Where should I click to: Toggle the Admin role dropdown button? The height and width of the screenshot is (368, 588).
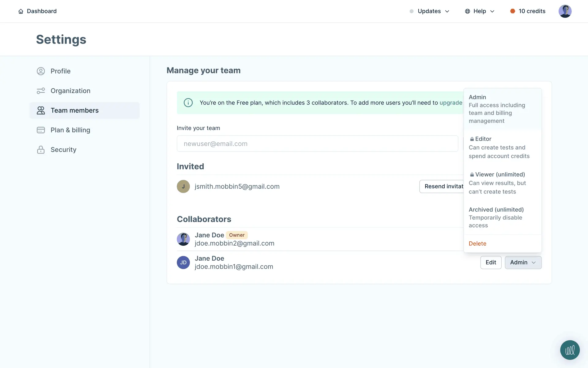(523, 263)
